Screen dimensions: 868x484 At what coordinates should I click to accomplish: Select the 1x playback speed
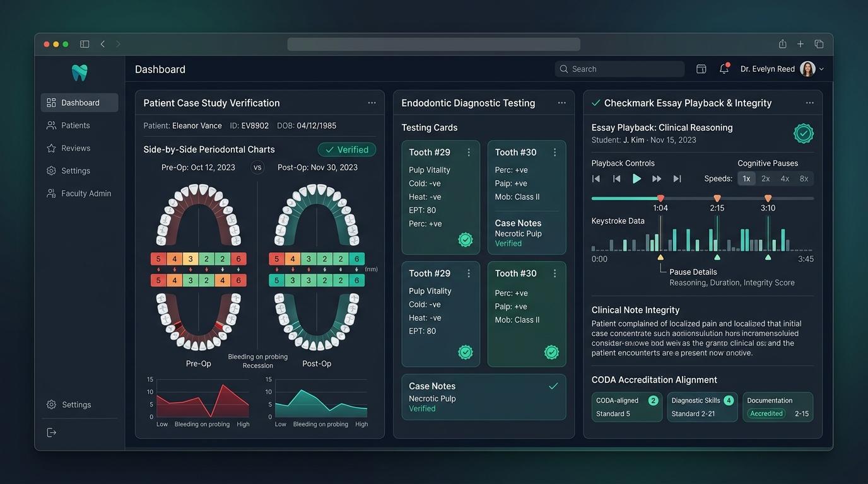[746, 179]
